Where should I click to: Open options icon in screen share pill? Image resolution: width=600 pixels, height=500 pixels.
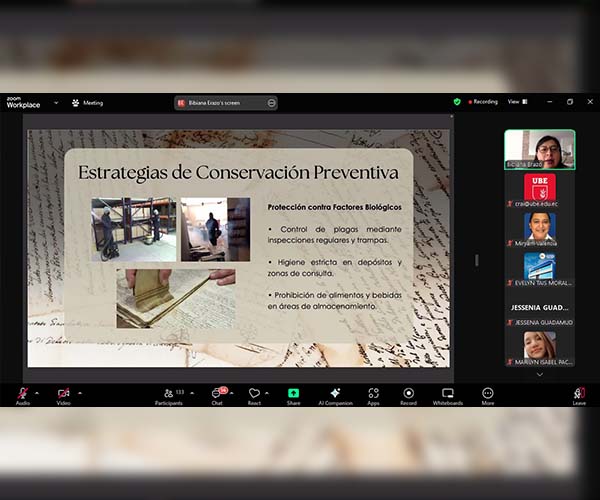[x=271, y=103]
